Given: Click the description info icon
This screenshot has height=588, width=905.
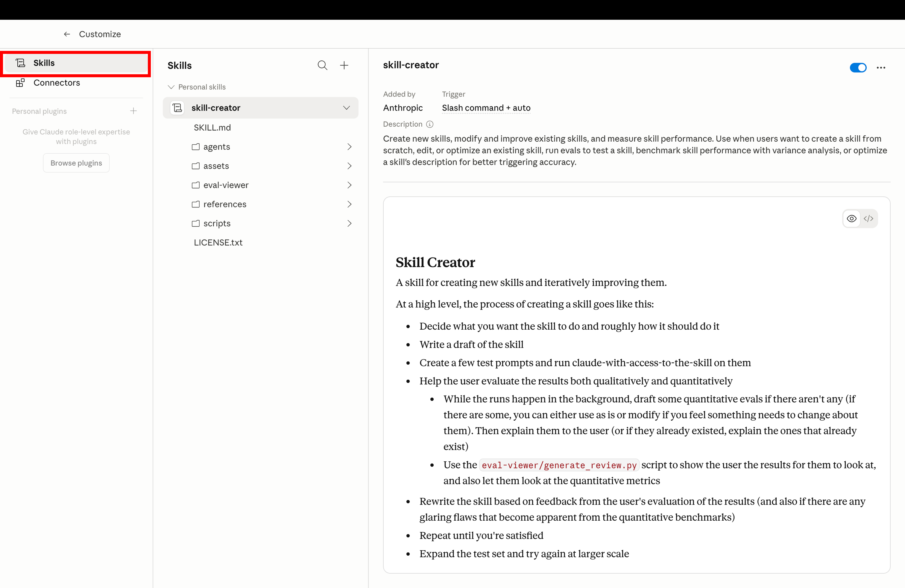Looking at the screenshot, I should (x=430, y=124).
